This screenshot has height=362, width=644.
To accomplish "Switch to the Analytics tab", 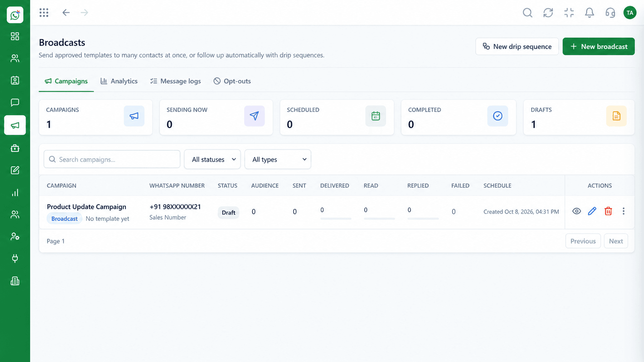I will click(119, 81).
